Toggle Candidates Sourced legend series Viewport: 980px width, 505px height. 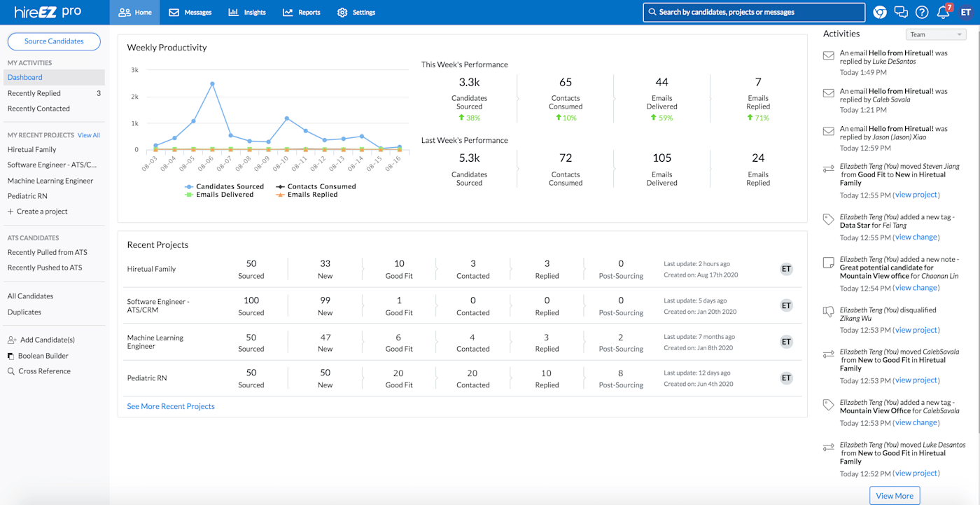tap(224, 187)
